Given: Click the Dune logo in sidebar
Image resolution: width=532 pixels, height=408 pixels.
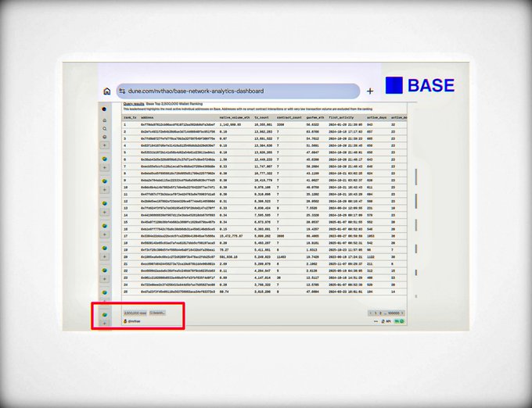Looking at the screenshot, I should point(104,109).
